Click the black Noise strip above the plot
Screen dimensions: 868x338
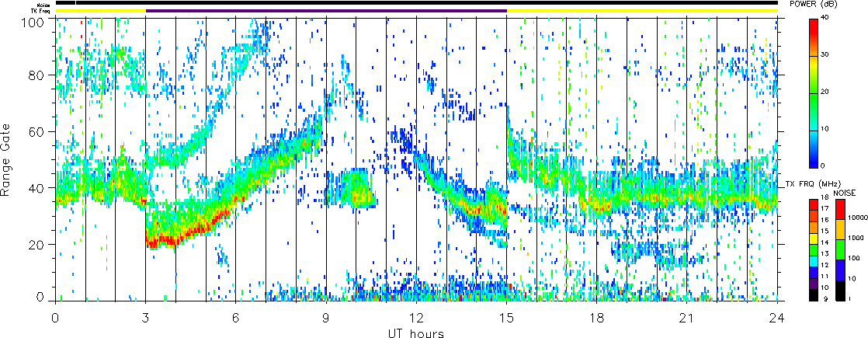(416, 3)
